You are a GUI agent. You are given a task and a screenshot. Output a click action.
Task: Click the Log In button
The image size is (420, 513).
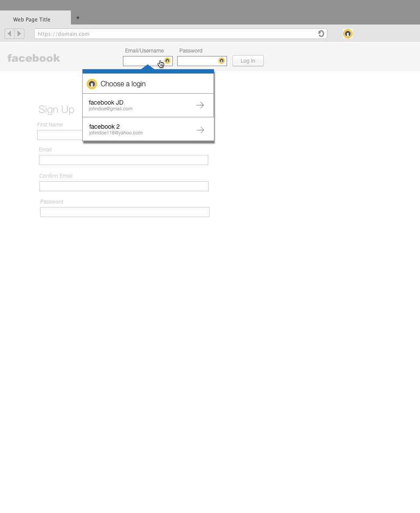248,61
